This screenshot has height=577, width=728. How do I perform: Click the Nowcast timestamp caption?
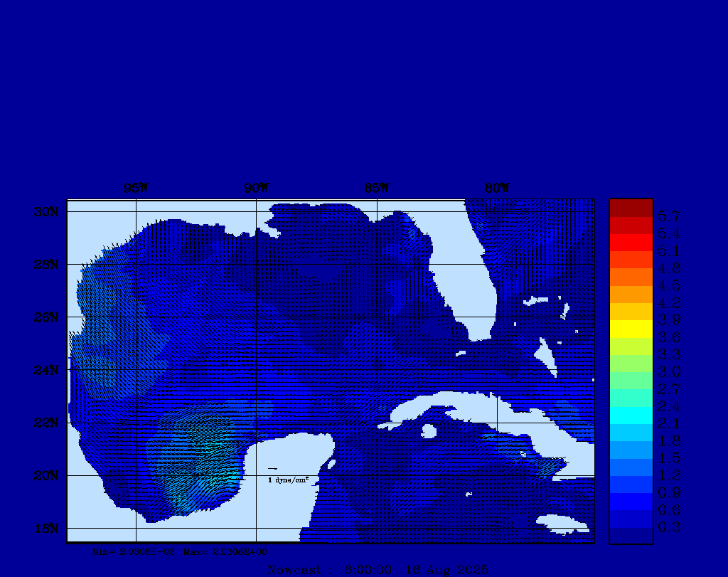377,570
